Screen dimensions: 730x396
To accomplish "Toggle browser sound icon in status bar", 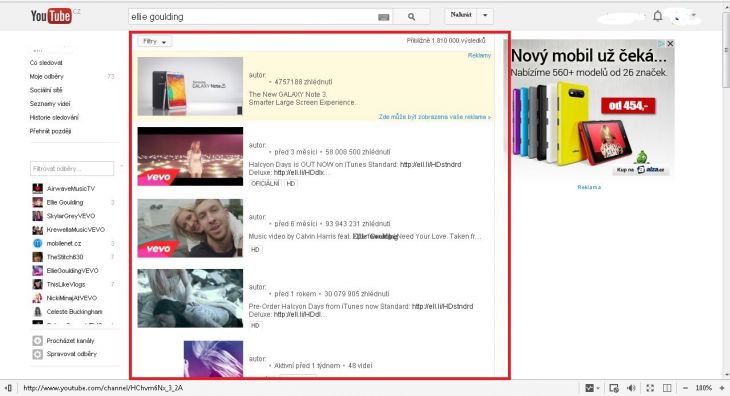I will point(631,388).
